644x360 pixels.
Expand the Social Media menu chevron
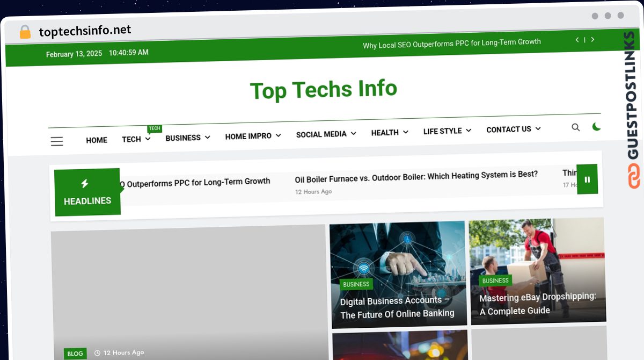(353, 133)
